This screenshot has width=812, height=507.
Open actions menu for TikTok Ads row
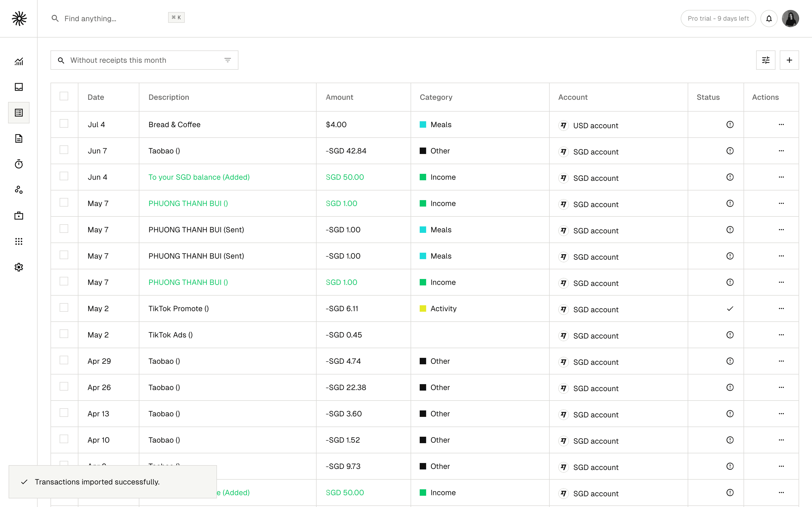(781, 335)
